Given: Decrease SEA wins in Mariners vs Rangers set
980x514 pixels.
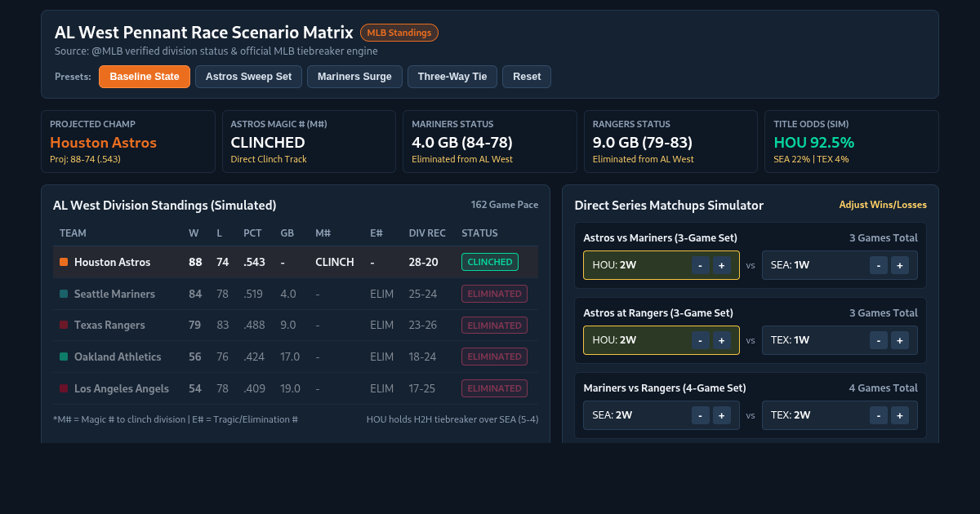Looking at the screenshot, I should 701,415.
